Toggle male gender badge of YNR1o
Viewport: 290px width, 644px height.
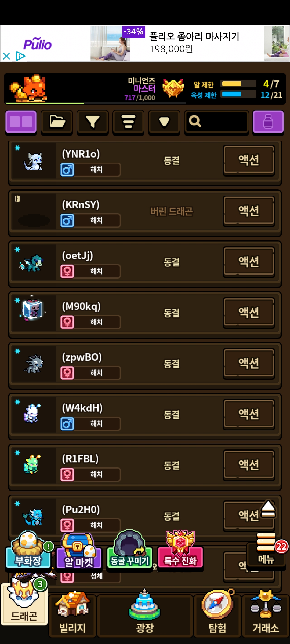coord(67,170)
